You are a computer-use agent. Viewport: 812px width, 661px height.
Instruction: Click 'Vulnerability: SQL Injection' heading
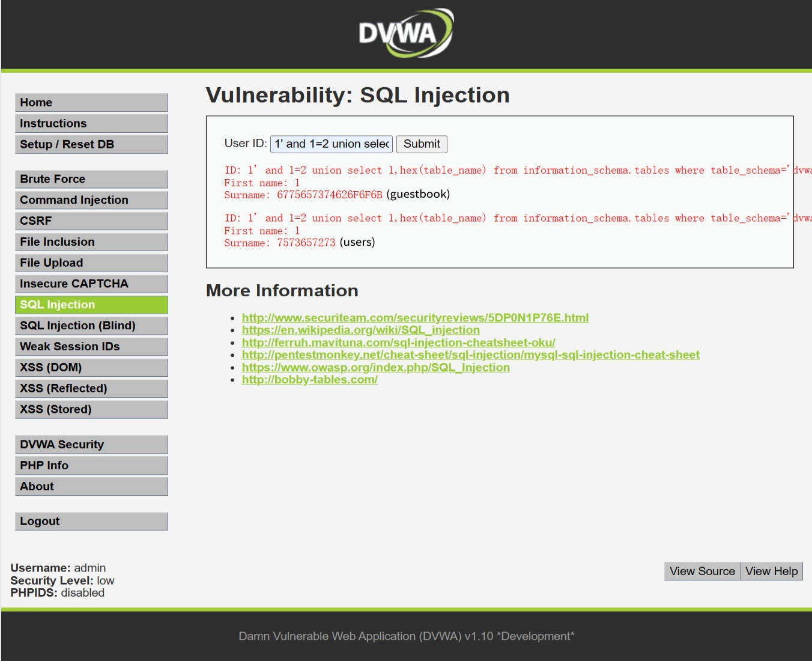(358, 95)
